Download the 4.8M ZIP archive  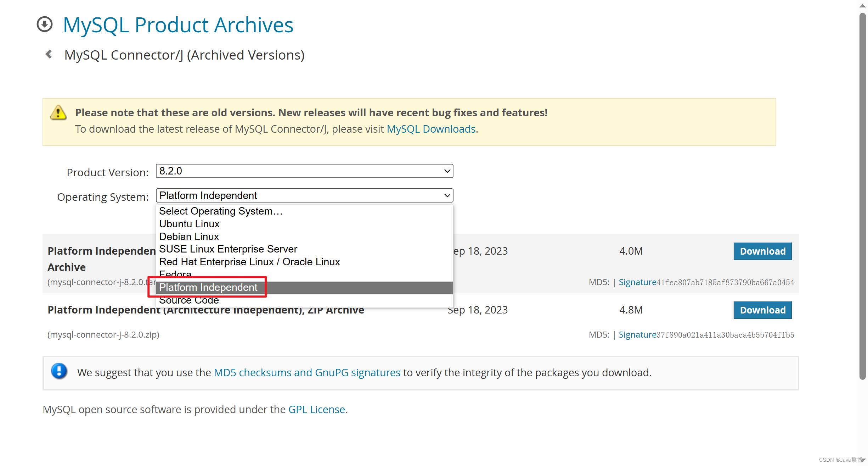(x=762, y=310)
